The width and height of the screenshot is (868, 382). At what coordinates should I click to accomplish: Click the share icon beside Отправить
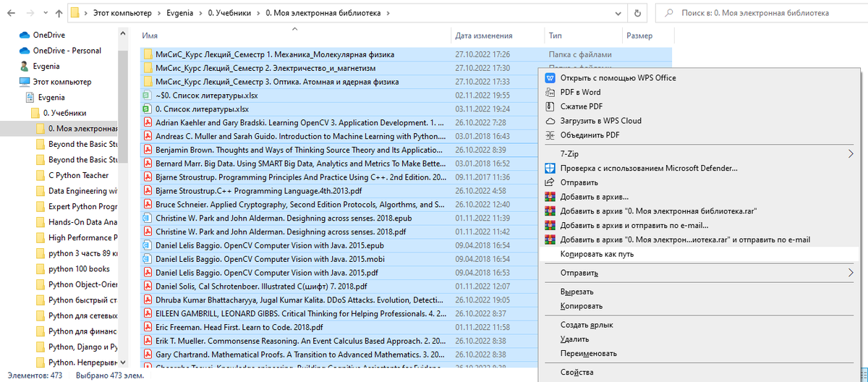(550, 182)
